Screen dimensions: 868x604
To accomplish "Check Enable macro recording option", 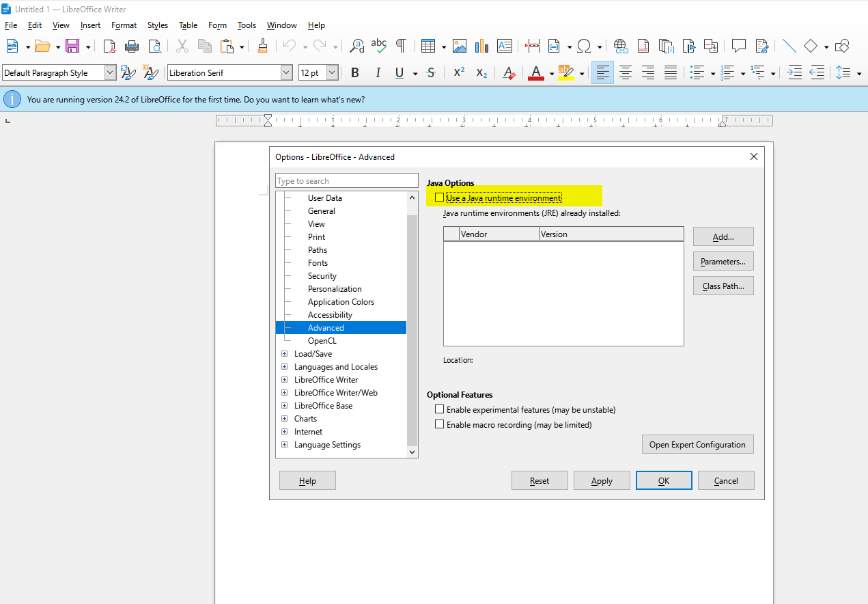I will click(440, 425).
